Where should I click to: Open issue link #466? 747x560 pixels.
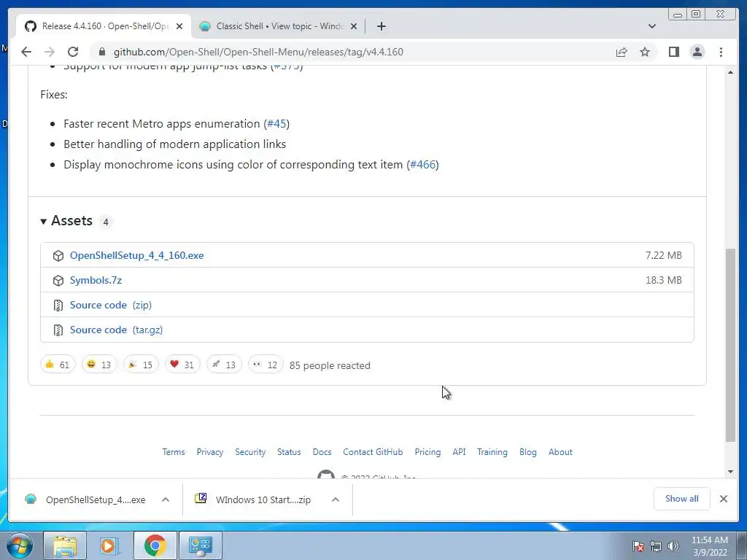coord(423,165)
